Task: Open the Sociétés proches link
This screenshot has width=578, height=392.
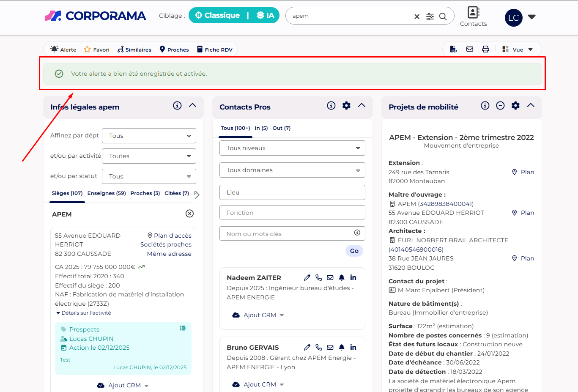Action: pos(166,244)
